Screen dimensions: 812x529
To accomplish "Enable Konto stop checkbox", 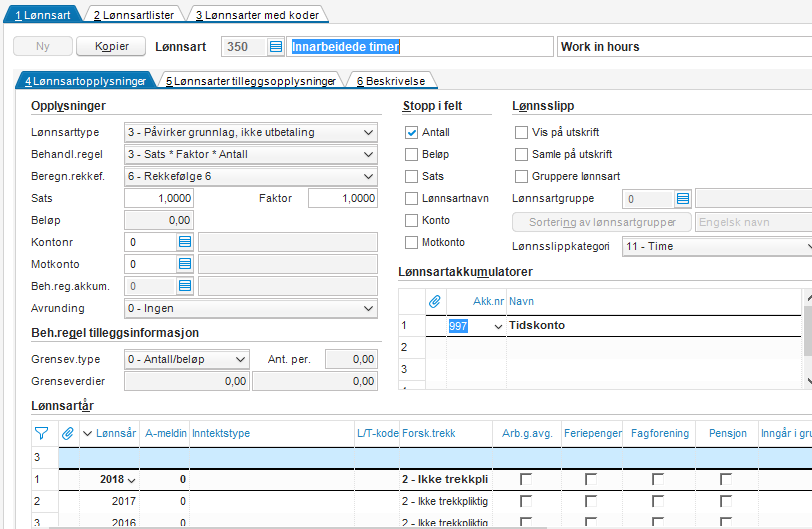I will 411,221.
